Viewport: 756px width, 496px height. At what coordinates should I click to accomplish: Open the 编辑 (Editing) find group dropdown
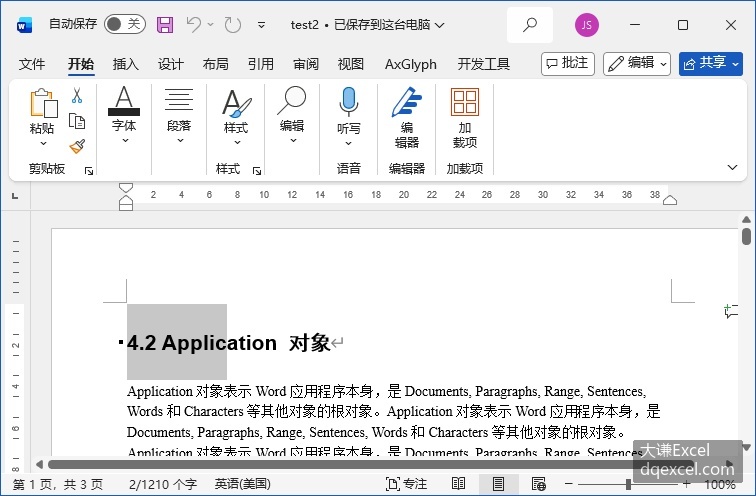pyautogui.click(x=292, y=115)
